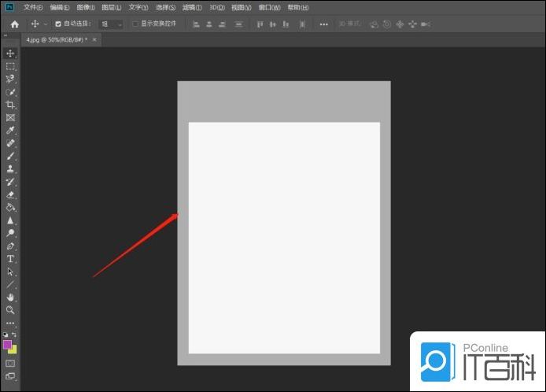The image size is (546, 392).
Task: Align horizontal centers
Action: click(x=209, y=24)
